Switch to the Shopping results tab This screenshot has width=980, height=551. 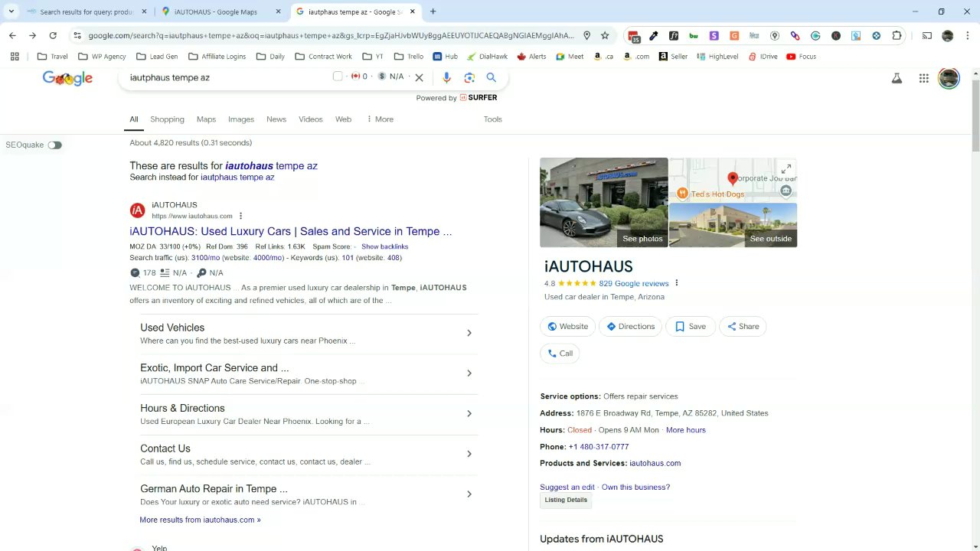(x=167, y=119)
